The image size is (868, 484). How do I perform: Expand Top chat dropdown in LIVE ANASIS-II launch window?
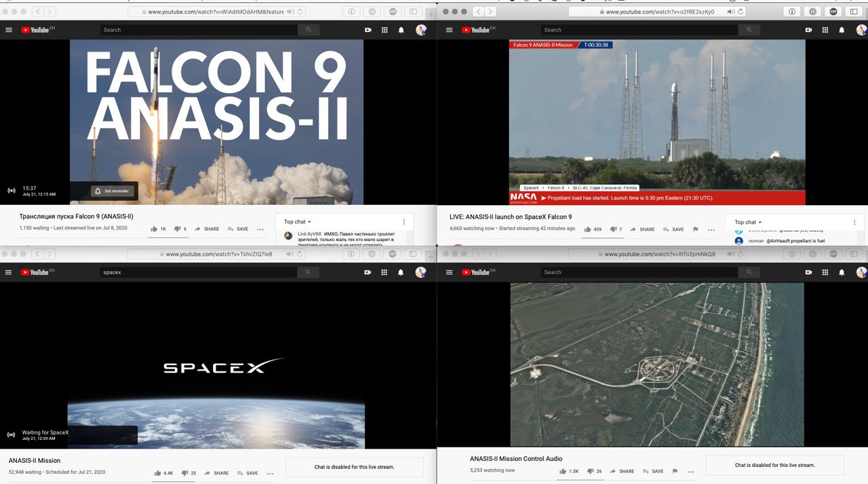coord(749,222)
